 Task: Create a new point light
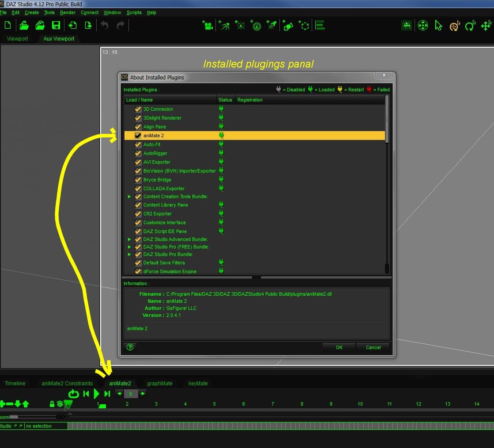point(240,25)
